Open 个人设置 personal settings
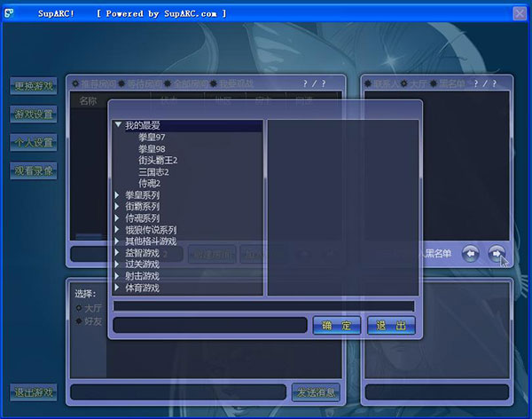Screen dimensions: 532x419 (x=34, y=142)
